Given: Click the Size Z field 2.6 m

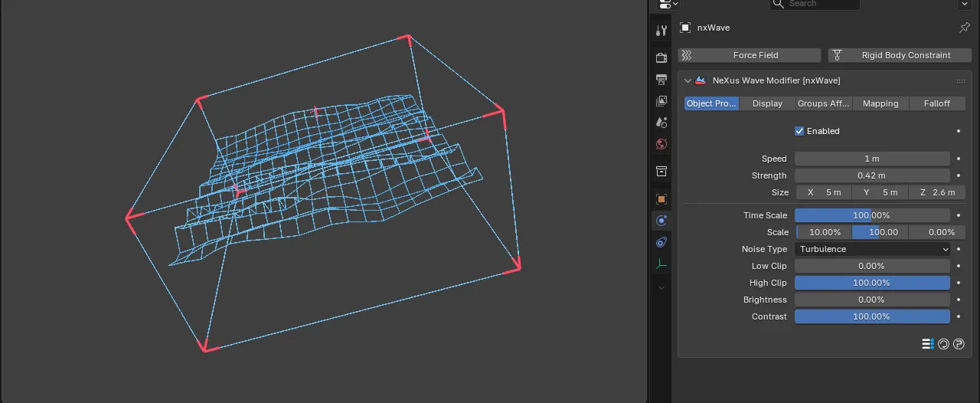Looking at the screenshot, I should (938, 192).
